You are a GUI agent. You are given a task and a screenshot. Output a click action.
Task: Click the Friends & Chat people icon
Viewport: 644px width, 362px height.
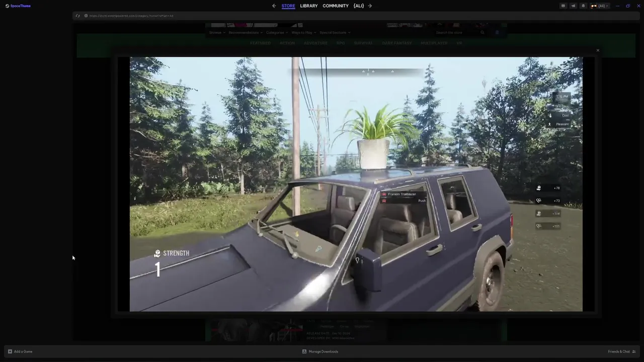pyautogui.click(x=634, y=351)
